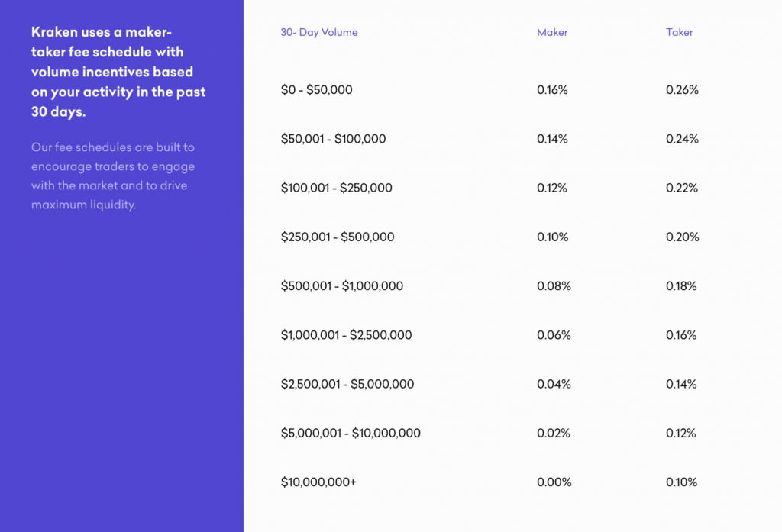Click the 30- Day Volume column header

click(319, 32)
